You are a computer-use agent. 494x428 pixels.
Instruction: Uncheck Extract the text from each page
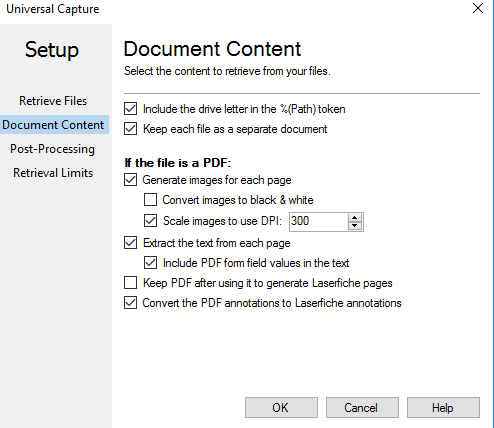pyautogui.click(x=130, y=243)
